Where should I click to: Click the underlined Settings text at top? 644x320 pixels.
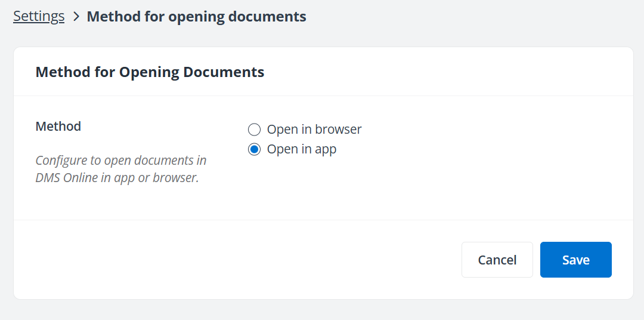point(39,16)
